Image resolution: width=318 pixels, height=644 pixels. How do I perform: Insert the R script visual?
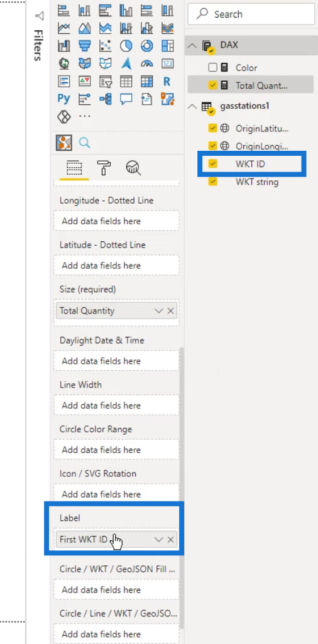167,81
